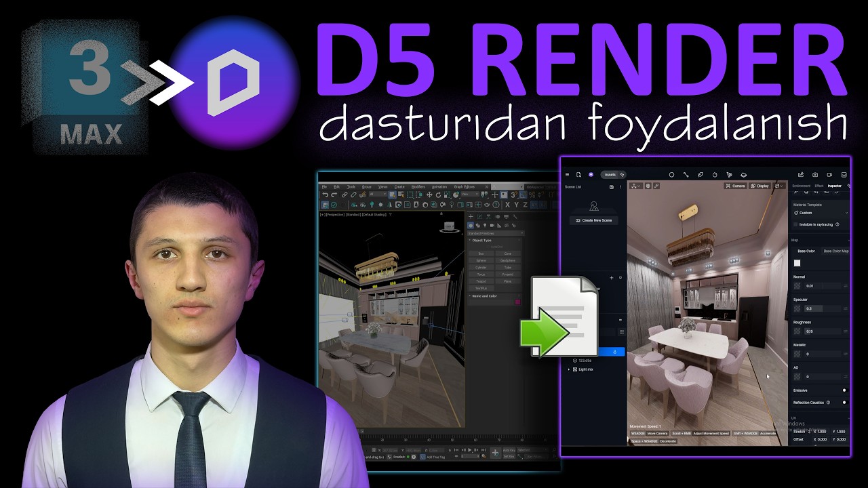Image resolution: width=868 pixels, height=488 pixels.
Task: Select the path tool icon in D5 toolbar
Action: pos(686,175)
